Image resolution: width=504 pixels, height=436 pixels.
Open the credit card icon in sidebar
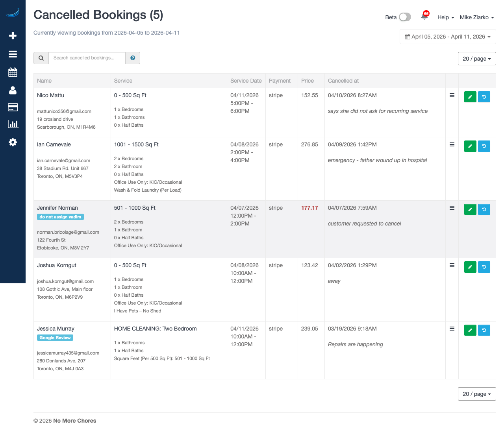[13, 107]
